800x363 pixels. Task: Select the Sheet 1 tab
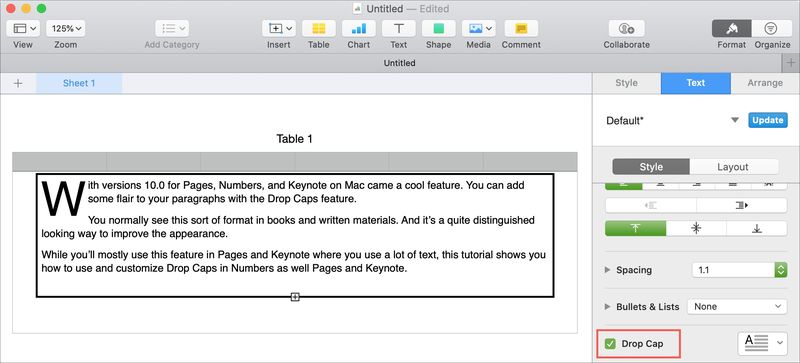[79, 83]
